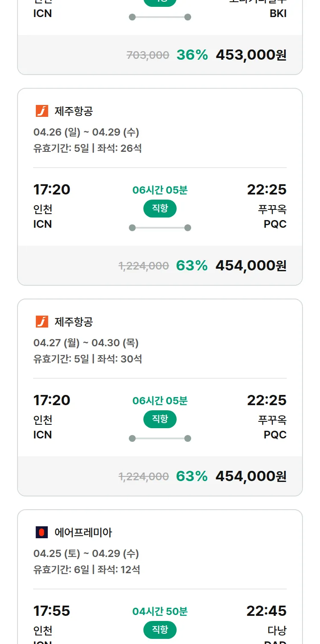Open 제주항공 name on 04.27 flight card

[74, 322]
